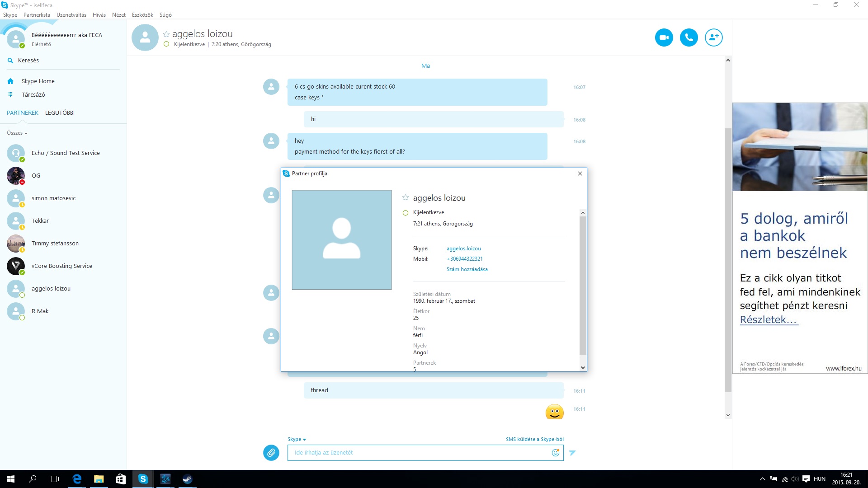Click SMS küldése a Skype-ból link
868x488 pixels.
(x=534, y=439)
